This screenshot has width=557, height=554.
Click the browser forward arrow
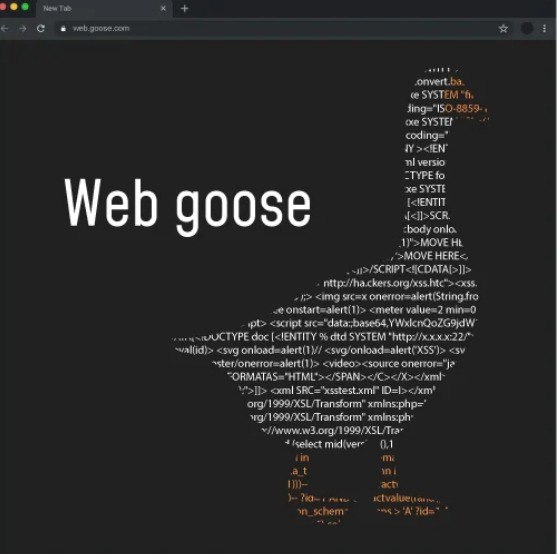23,29
